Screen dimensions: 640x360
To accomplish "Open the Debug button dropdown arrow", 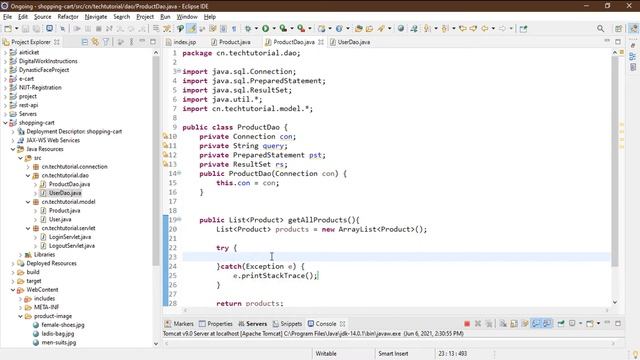I will [x=256, y=29].
